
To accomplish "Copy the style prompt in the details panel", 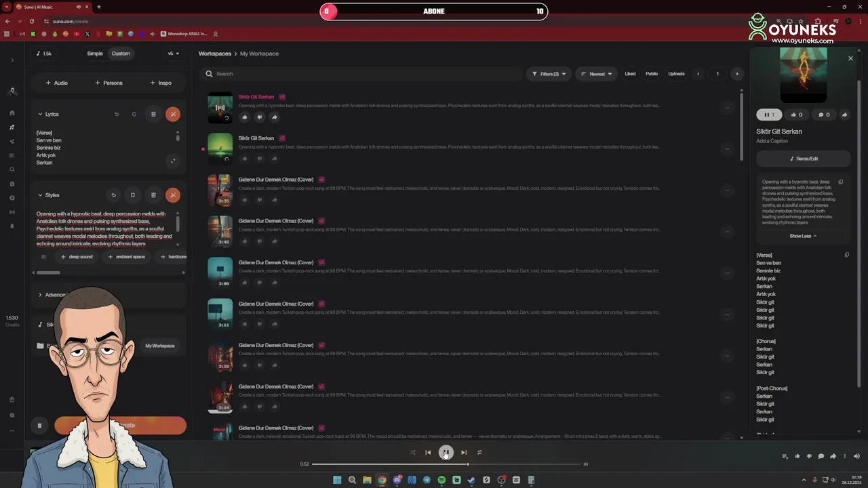I will click(x=841, y=182).
